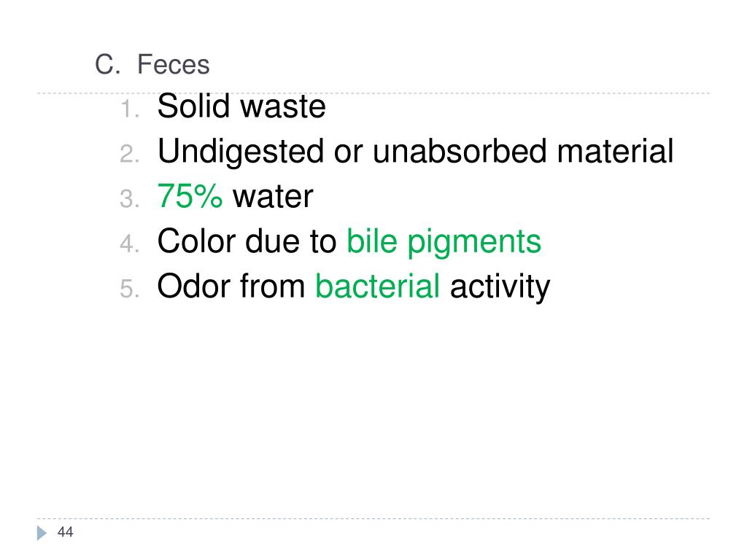Screen dimensions: 747x560
Task: Click the word "water" in item three
Action: click(x=273, y=197)
